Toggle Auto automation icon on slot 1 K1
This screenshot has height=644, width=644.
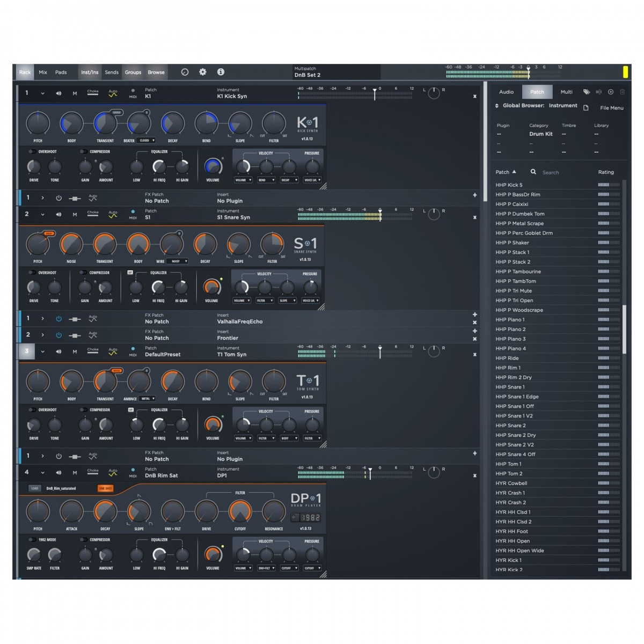click(113, 93)
